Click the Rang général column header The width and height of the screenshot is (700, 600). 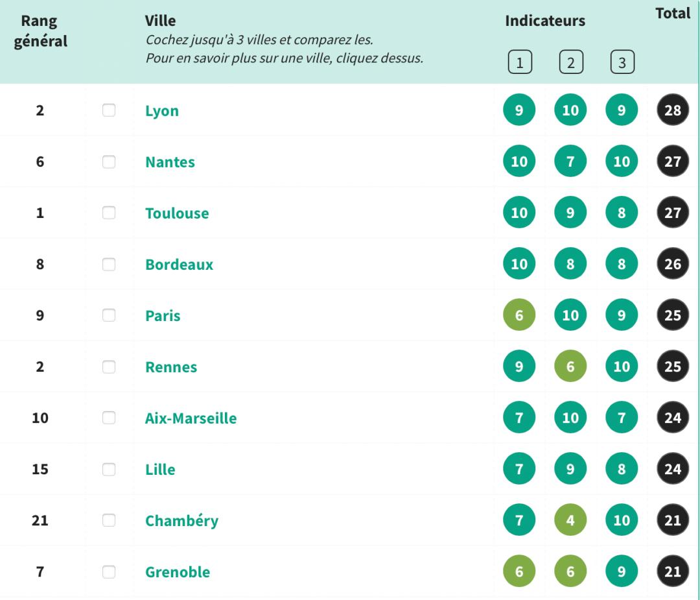coord(40,30)
